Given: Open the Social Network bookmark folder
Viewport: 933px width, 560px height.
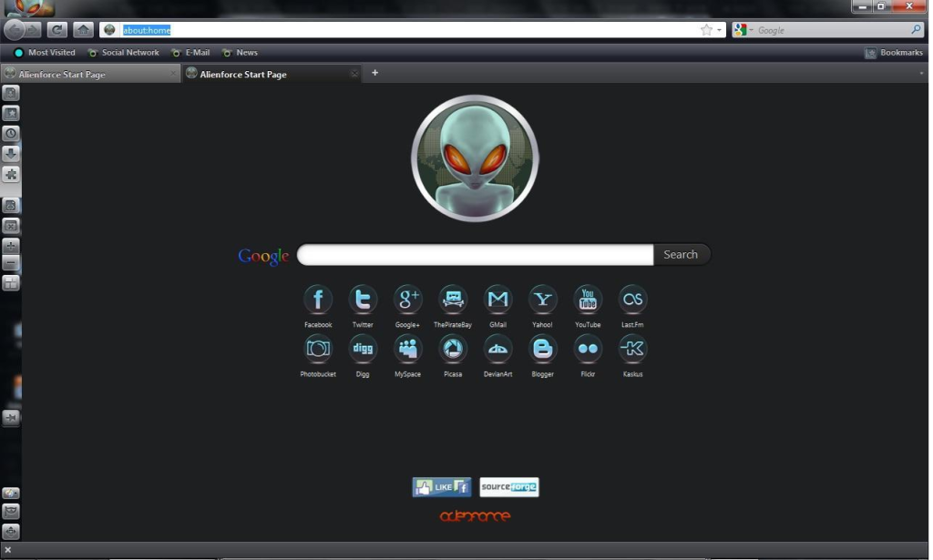Looking at the screenshot, I should pyautogui.click(x=123, y=53).
